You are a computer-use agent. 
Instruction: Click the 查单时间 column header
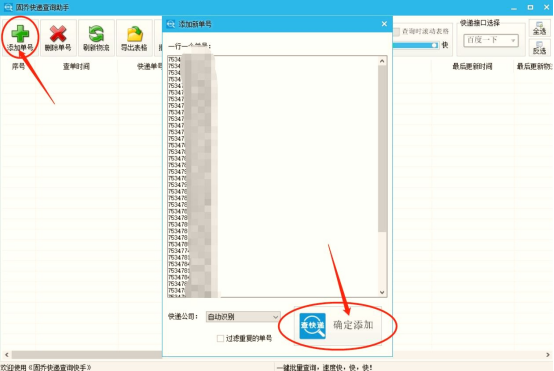tap(76, 66)
